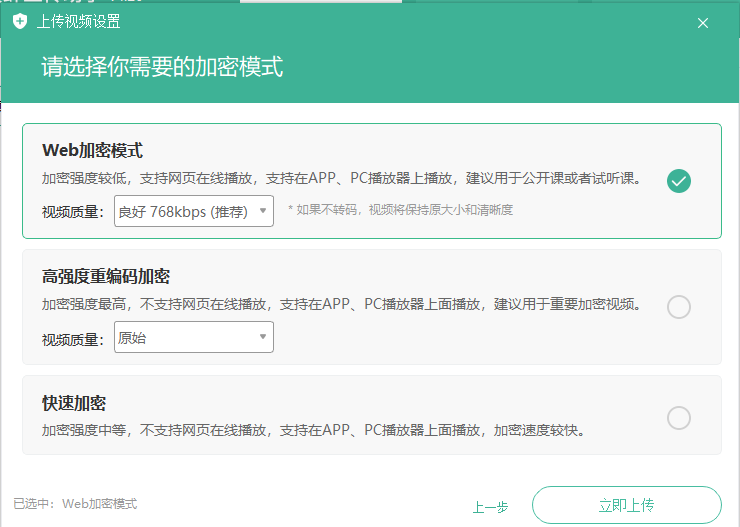Click the shield icon in title bar

tap(20, 22)
